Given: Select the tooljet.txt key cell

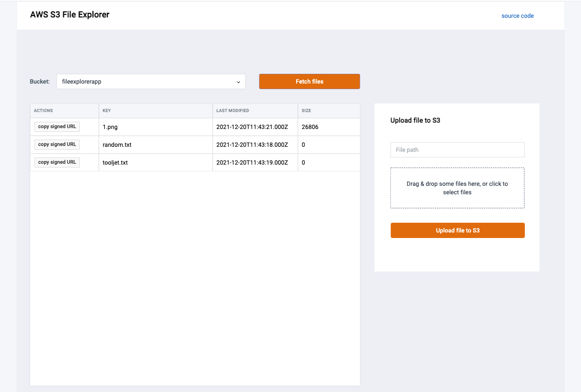Looking at the screenshot, I should click(115, 162).
